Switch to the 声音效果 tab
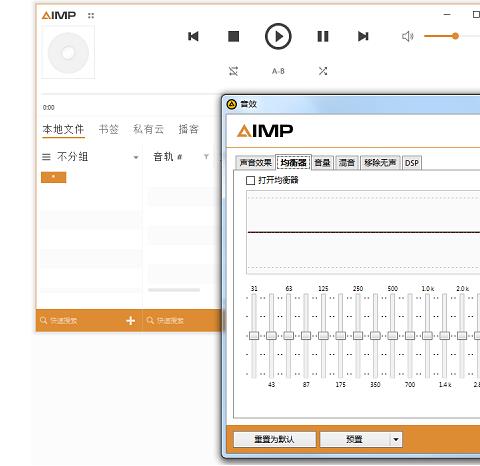 255,163
